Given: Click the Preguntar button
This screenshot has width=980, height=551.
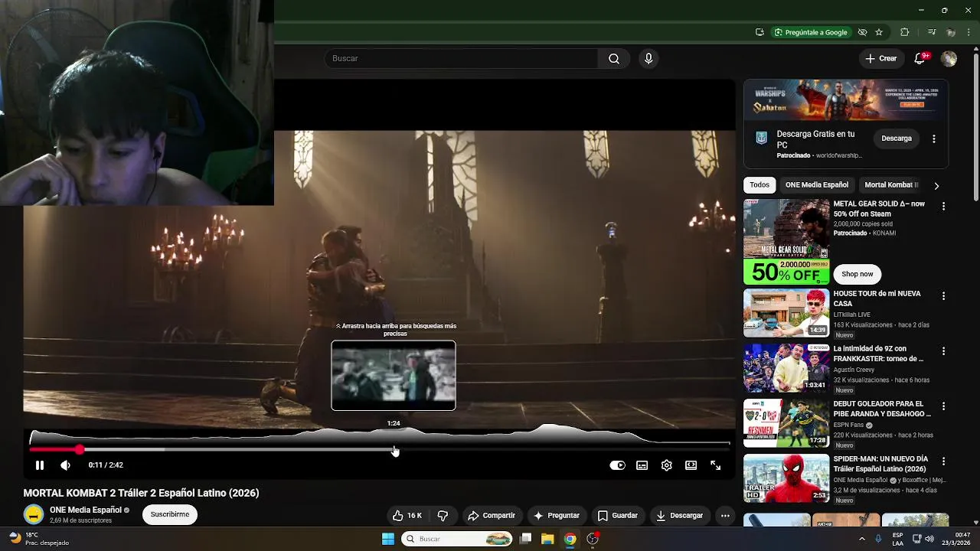Looking at the screenshot, I should click(x=557, y=516).
